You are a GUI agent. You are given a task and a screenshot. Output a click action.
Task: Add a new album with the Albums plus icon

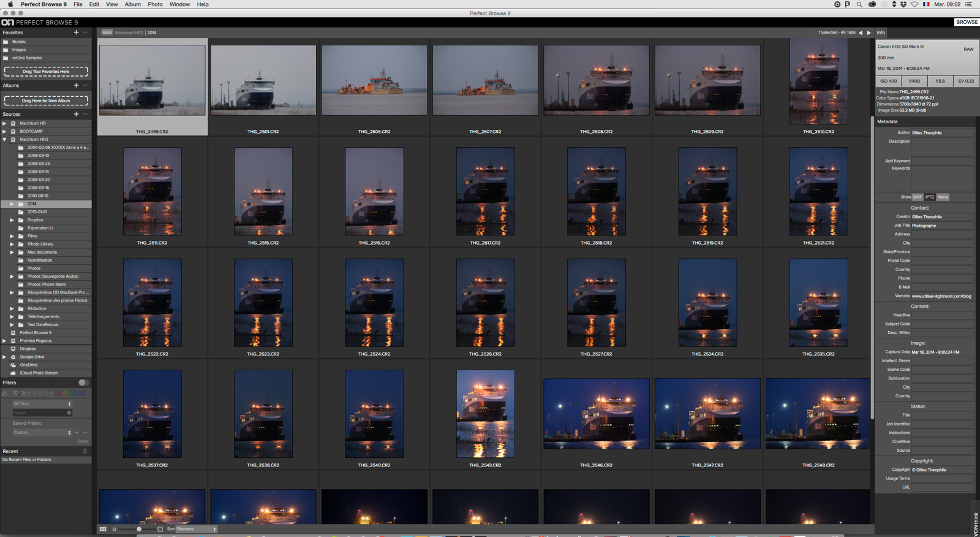click(x=76, y=85)
